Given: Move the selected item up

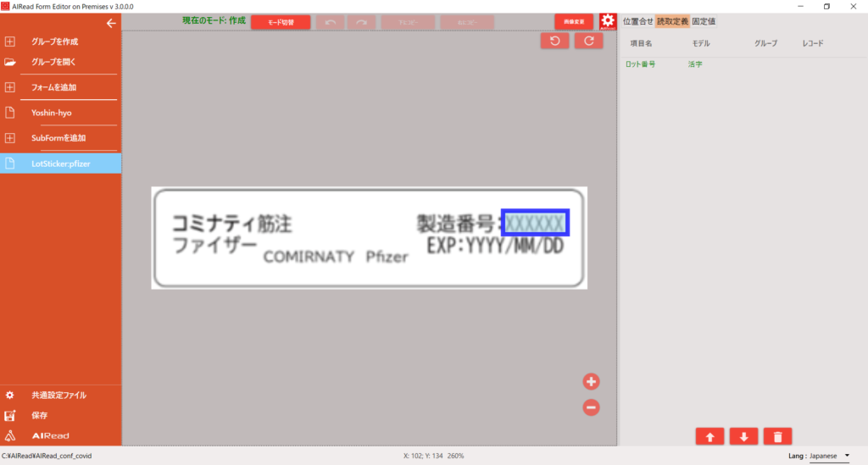Looking at the screenshot, I should [709, 437].
